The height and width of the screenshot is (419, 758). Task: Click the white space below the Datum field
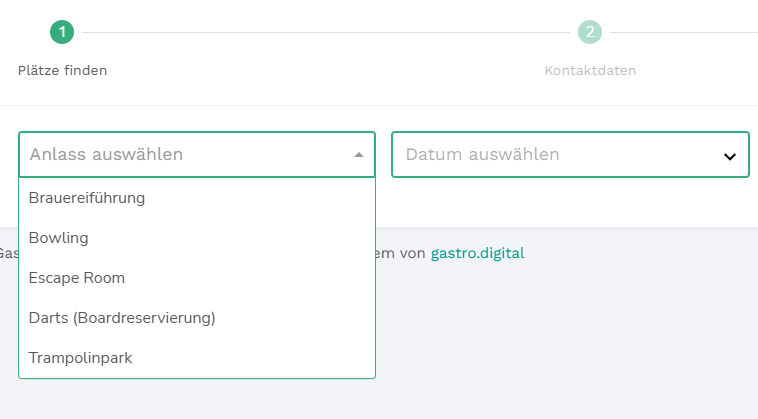pyautogui.click(x=570, y=203)
